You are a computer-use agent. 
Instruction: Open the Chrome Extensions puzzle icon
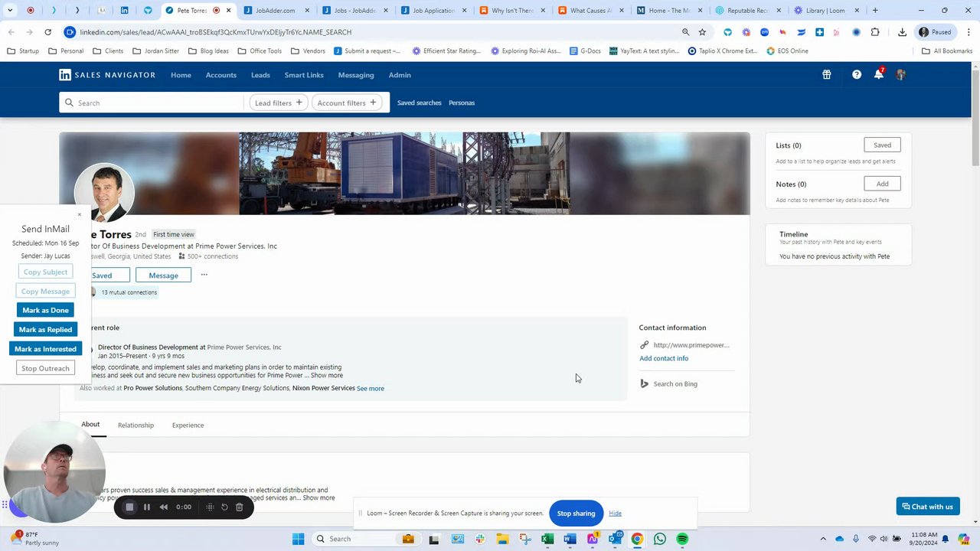coord(875,32)
